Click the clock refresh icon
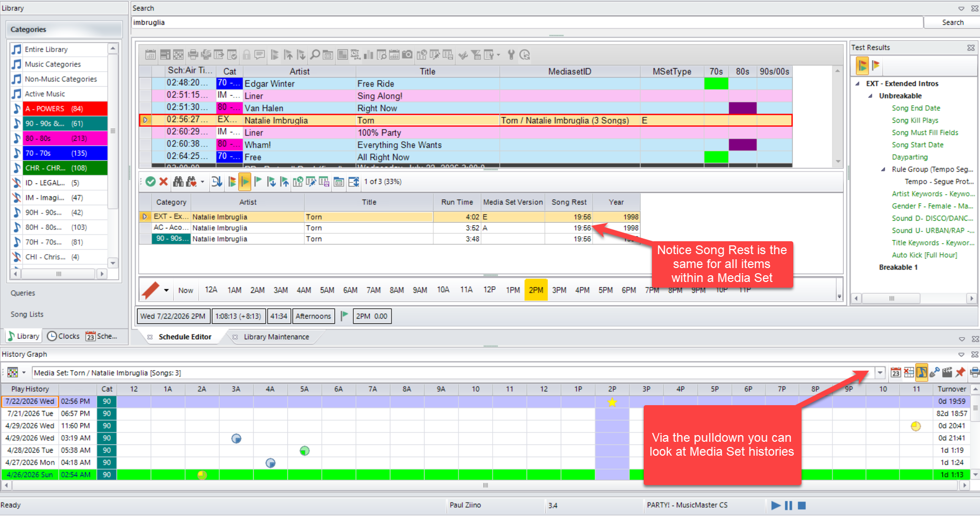The height and width of the screenshot is (516, 980). pyautogui.click(x=525, y=55)
